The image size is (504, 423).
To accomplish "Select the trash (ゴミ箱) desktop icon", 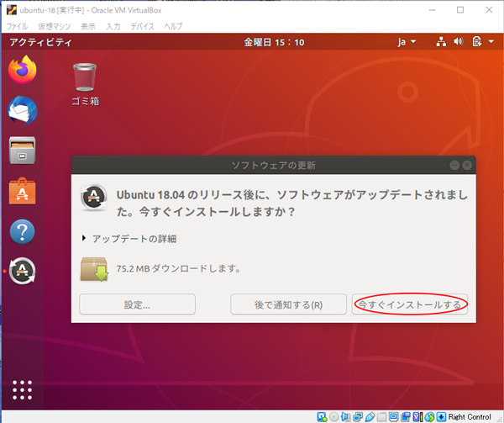I will click(85, 84).
